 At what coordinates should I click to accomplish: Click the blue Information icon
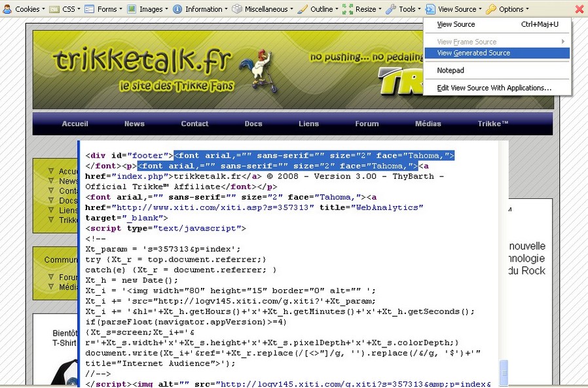point(177,9)
